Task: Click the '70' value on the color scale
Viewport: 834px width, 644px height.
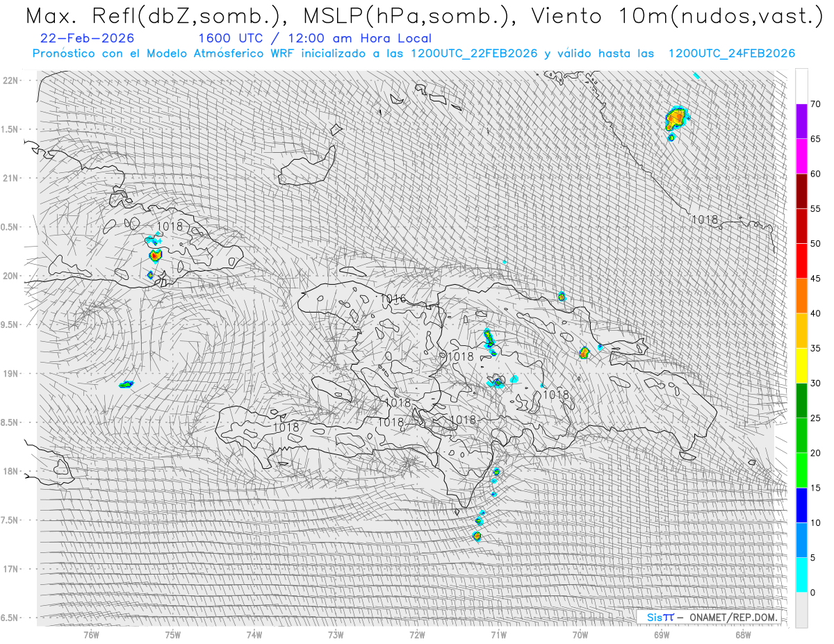Action: pos(815,104)
